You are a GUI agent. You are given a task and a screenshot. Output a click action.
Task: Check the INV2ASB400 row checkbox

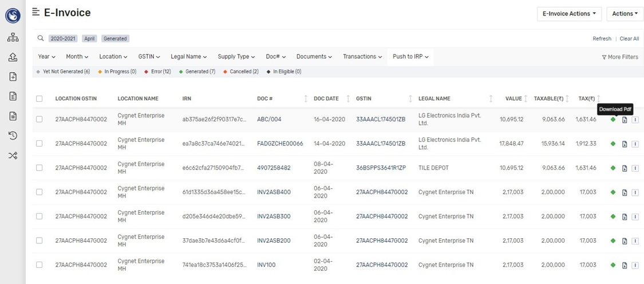(39, 192)
